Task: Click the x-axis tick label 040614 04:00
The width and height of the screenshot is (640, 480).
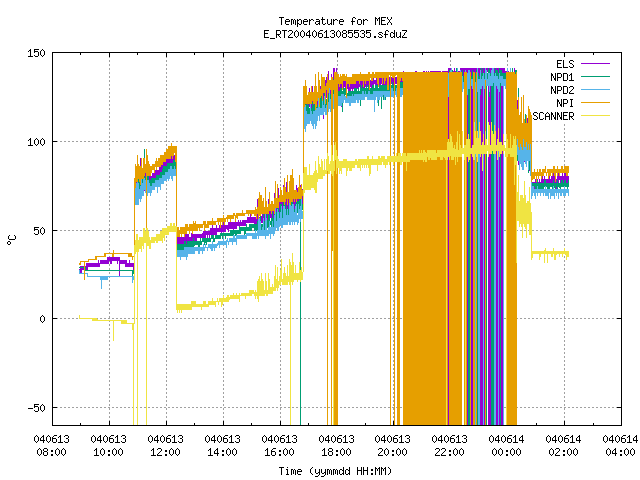Action: (620, 446)
